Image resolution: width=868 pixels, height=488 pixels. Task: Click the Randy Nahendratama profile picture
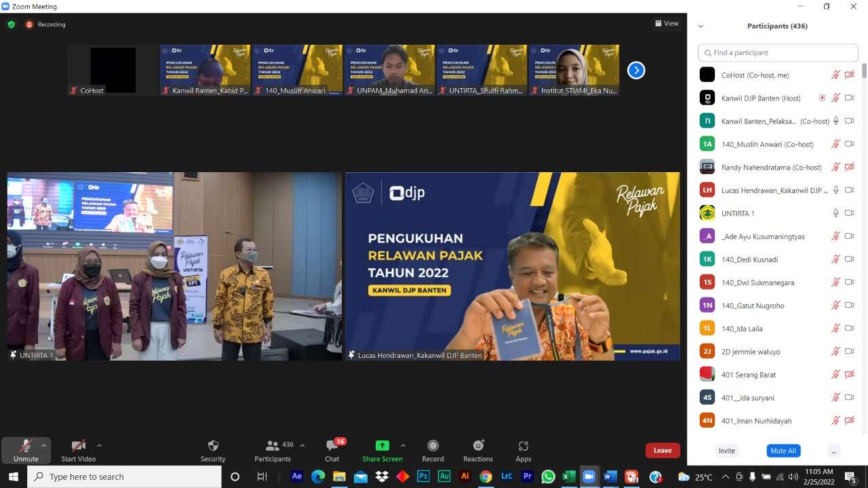click(x=707, y=167)
